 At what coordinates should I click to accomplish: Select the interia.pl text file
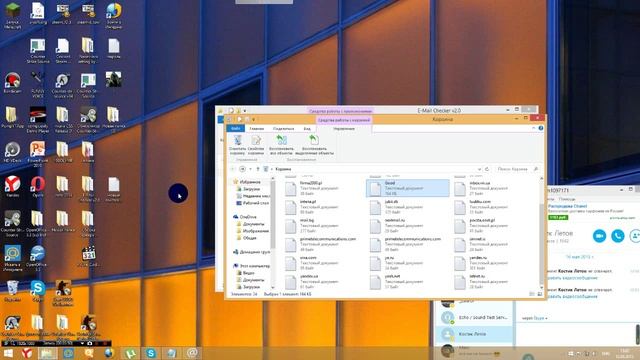click(x=313, y=207)
